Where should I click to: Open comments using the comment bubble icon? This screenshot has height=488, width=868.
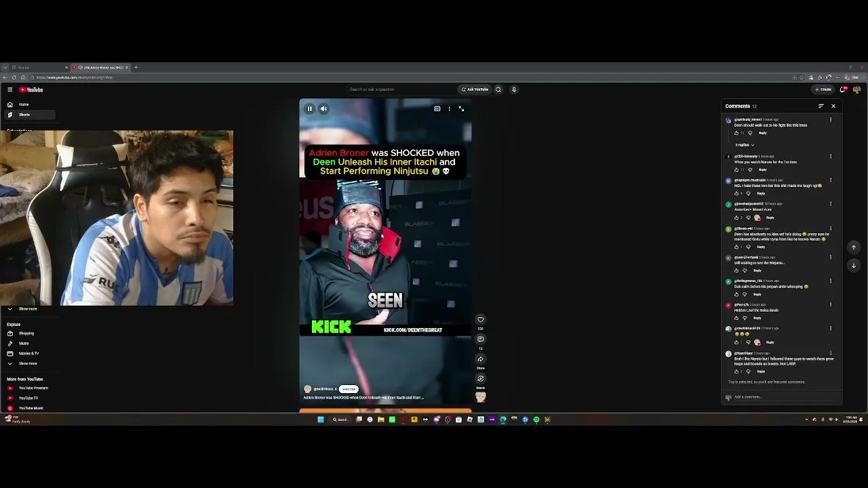(481, 340)
